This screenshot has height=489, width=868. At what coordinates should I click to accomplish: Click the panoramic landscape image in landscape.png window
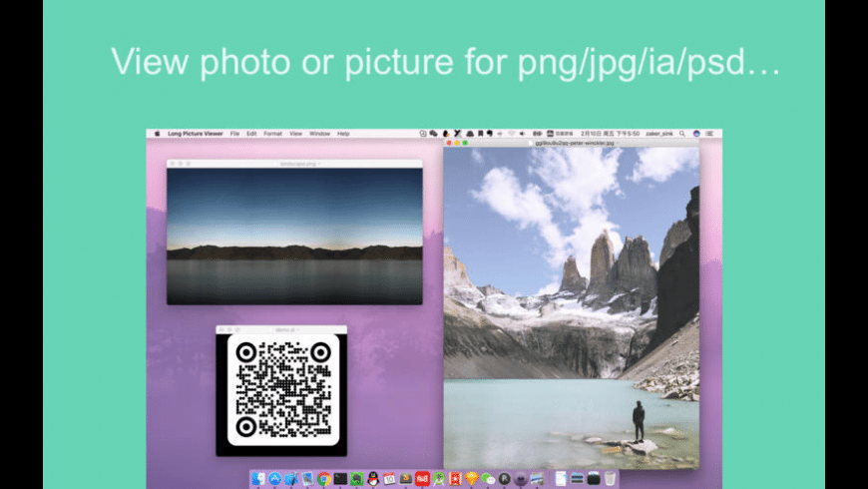(x=294, y=237)
